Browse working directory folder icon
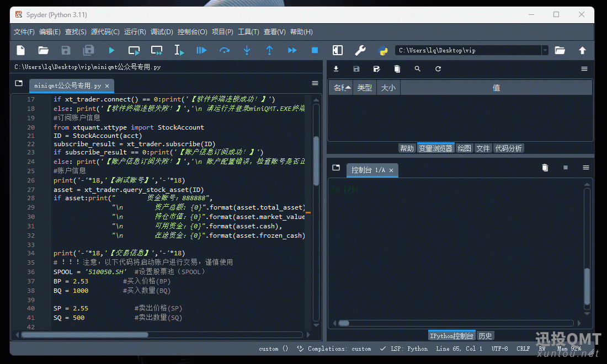This screenshot has width=607, height=364. coord(560,50)
